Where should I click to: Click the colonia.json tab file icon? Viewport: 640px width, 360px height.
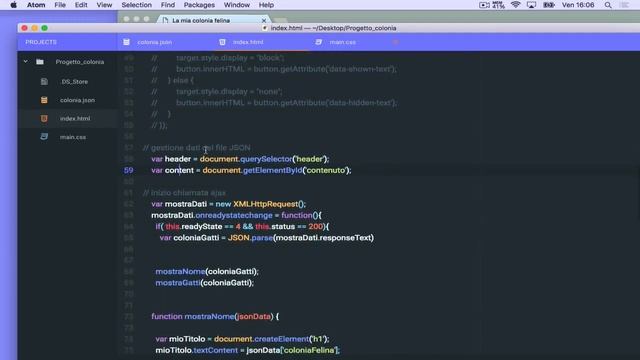coord(127,42)
